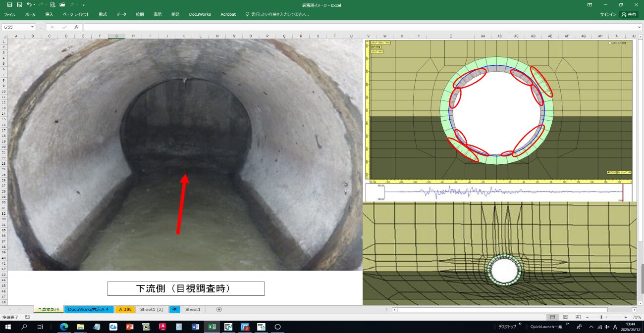
Task: Switch to Page Layout view in status bar
Action: [x=565, y=317]
